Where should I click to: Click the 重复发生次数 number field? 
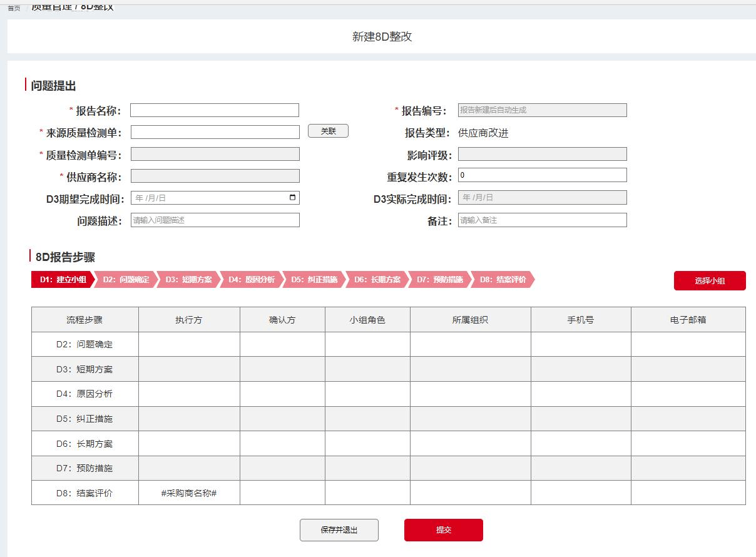pyautogui.click(x=542, y=175)
